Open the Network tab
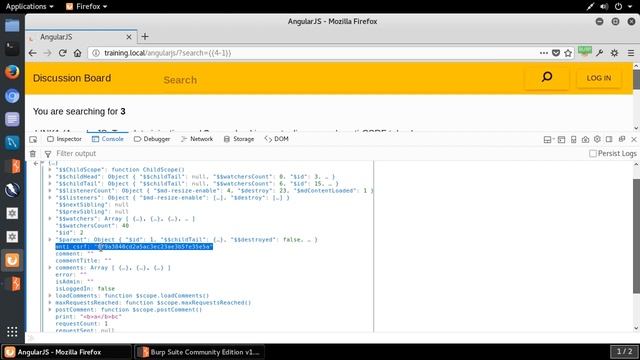The height and width of the screenshot is (360, 640). (197, 139)
